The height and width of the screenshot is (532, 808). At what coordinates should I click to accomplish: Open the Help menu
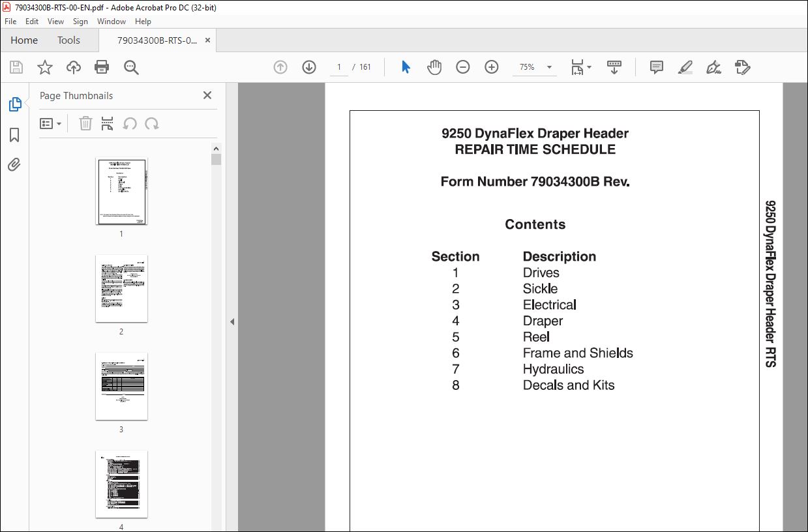point(143,22)
